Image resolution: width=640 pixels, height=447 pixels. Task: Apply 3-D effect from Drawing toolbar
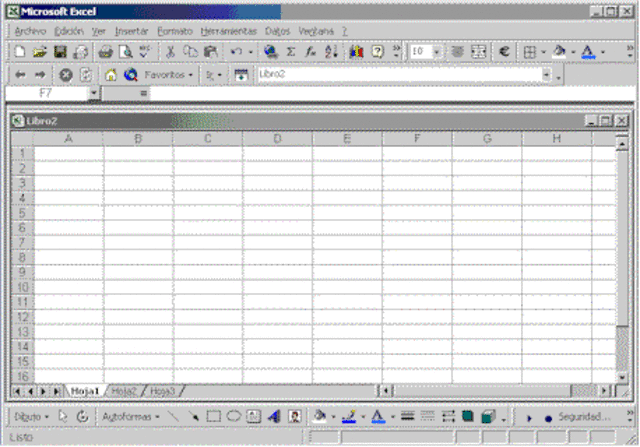click(x=488, y=417)
